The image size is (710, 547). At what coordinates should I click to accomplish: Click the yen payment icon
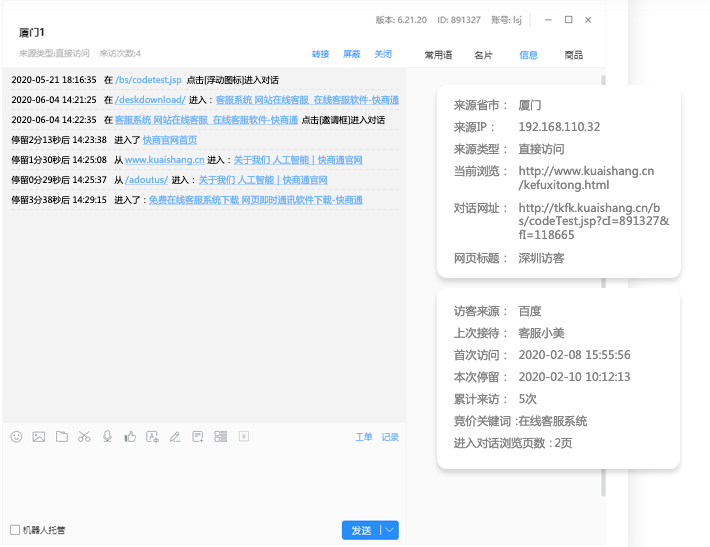(243, 436)
